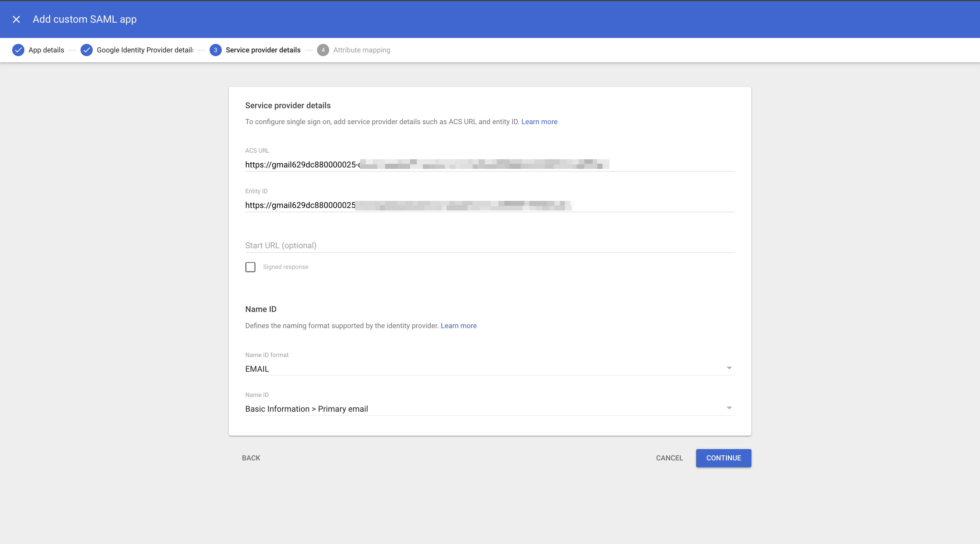Image resolution: width=980 pixels, height=544 pixels.
Task: Enable the Signed response checkbox
Action: [251, 267]
